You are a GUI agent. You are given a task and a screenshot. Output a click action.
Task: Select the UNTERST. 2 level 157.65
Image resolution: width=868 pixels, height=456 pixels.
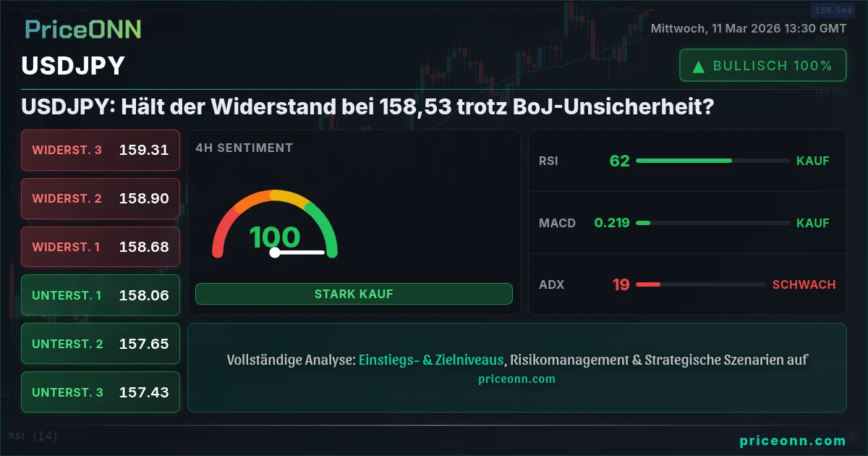click(101, 344)
